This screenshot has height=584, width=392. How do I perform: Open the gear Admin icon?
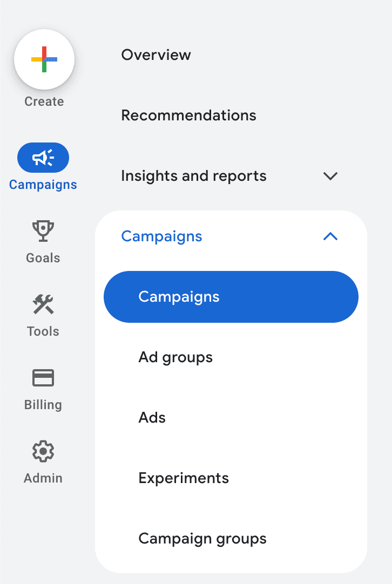pos(43,452)
